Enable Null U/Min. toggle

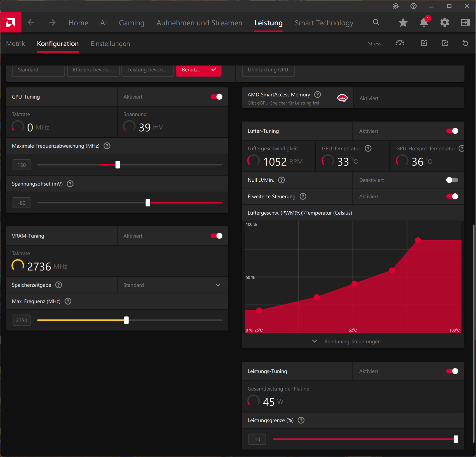coord(452,180)
